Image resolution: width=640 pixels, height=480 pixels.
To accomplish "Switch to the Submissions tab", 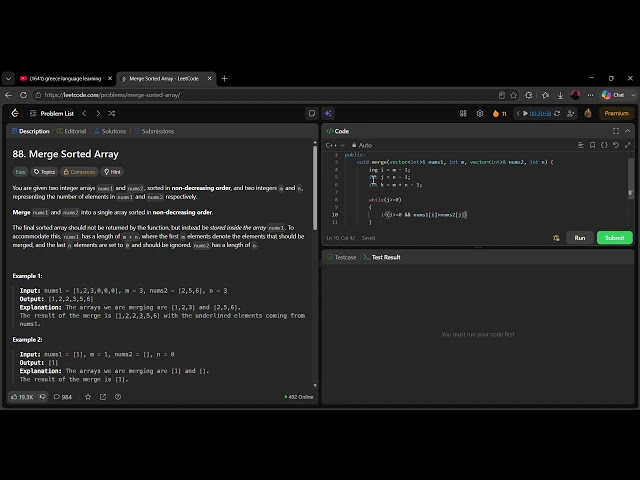I will pos(154,131).
